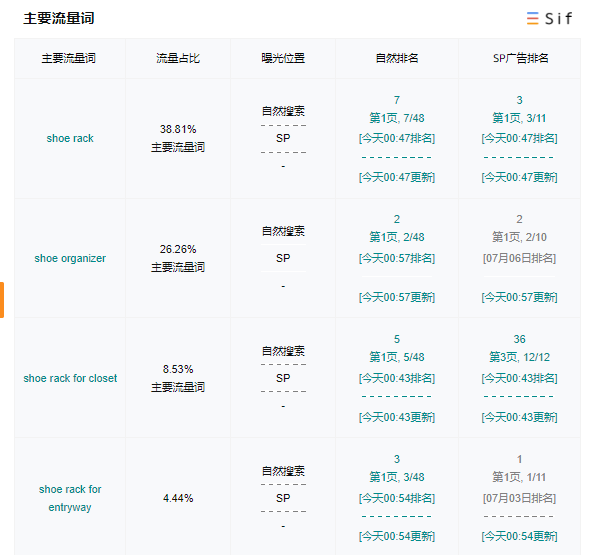
Task: Click SP ad rank '第1页, 2/10'
Action: [x=519, y=237]
